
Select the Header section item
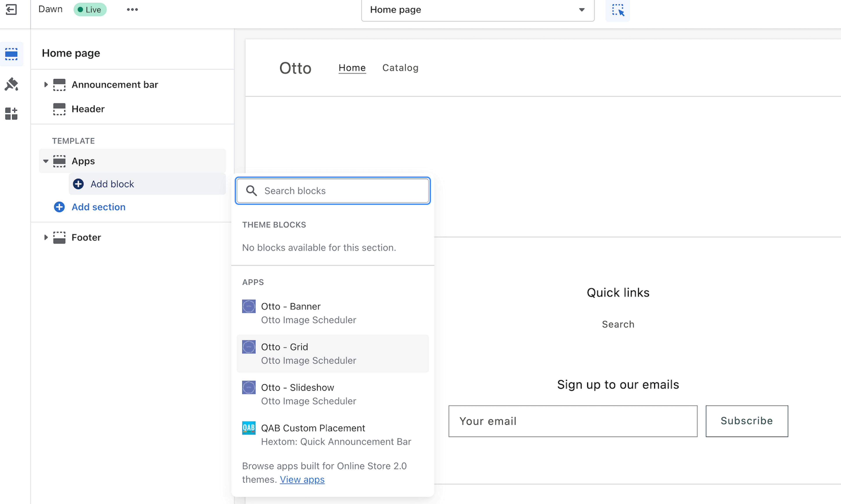click(x=88, y=109)
